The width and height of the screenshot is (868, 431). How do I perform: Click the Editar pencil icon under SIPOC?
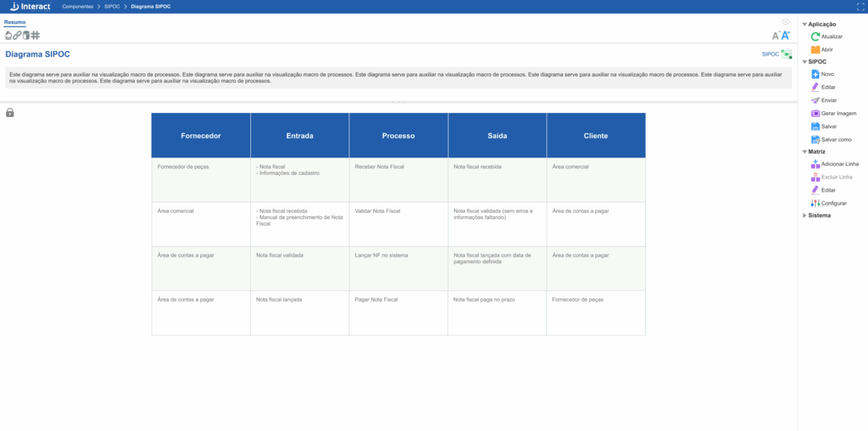point(815,87)
